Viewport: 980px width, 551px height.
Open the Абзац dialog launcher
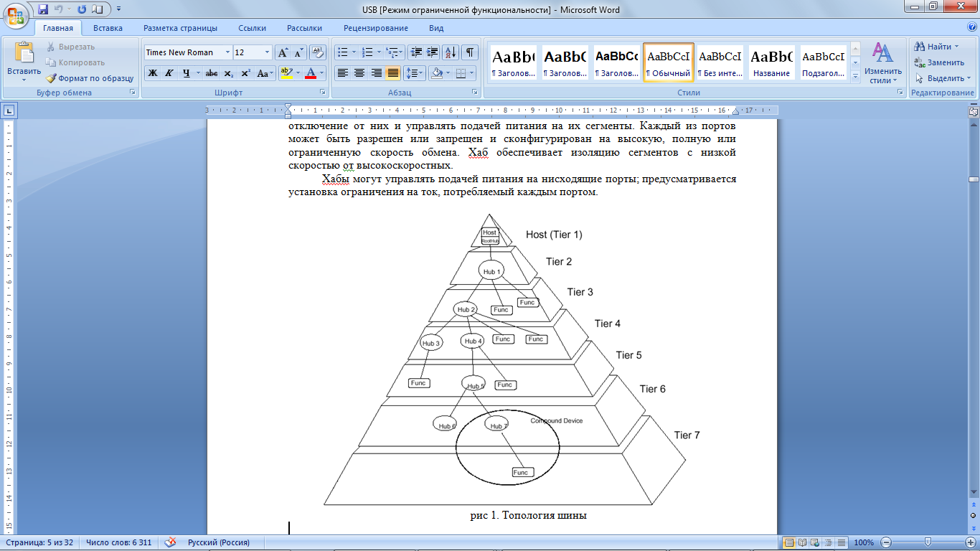[x=474, y=93]
